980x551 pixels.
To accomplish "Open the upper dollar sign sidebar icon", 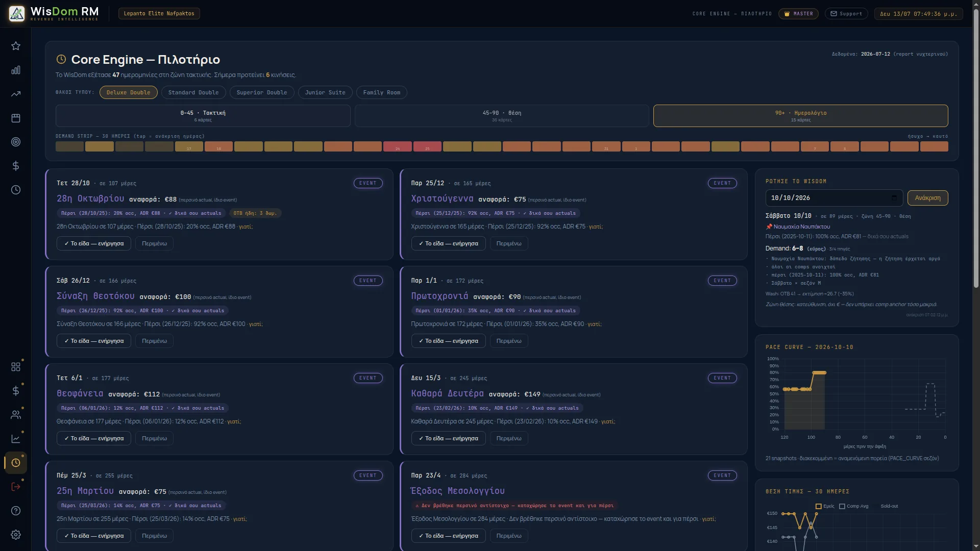I will click(16, 166).
